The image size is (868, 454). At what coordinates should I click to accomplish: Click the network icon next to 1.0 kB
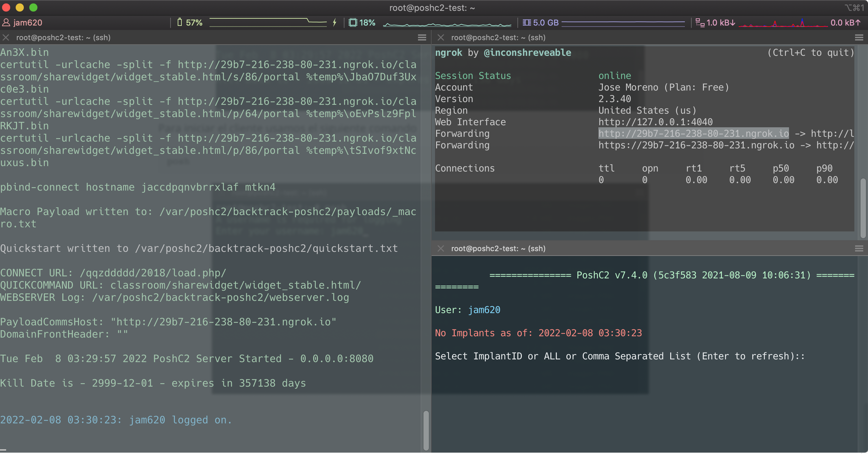coord(700,22)
